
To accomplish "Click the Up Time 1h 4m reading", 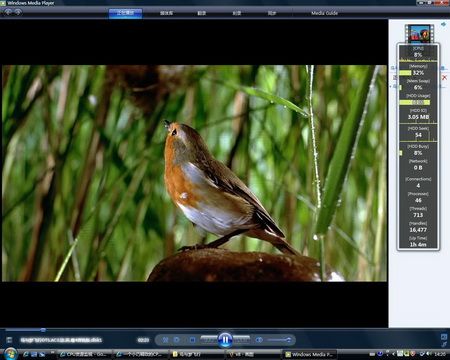I will [x=418, y=244].
